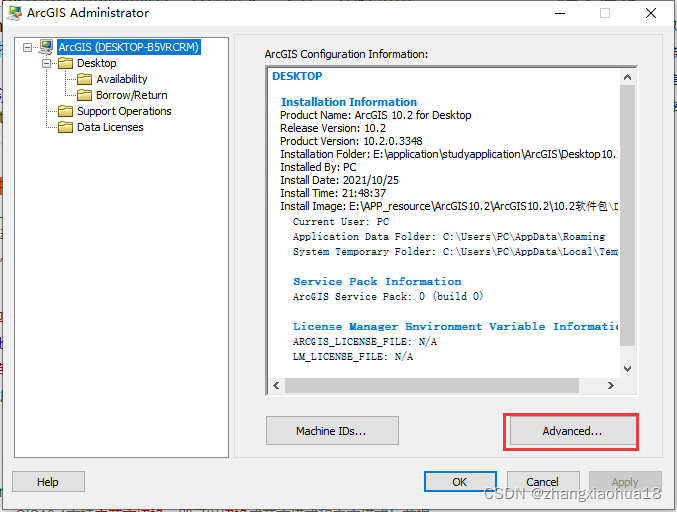Click the horizontal scrollbar left arrow
This screenshot has width=677, height=512.
[276, 386]
